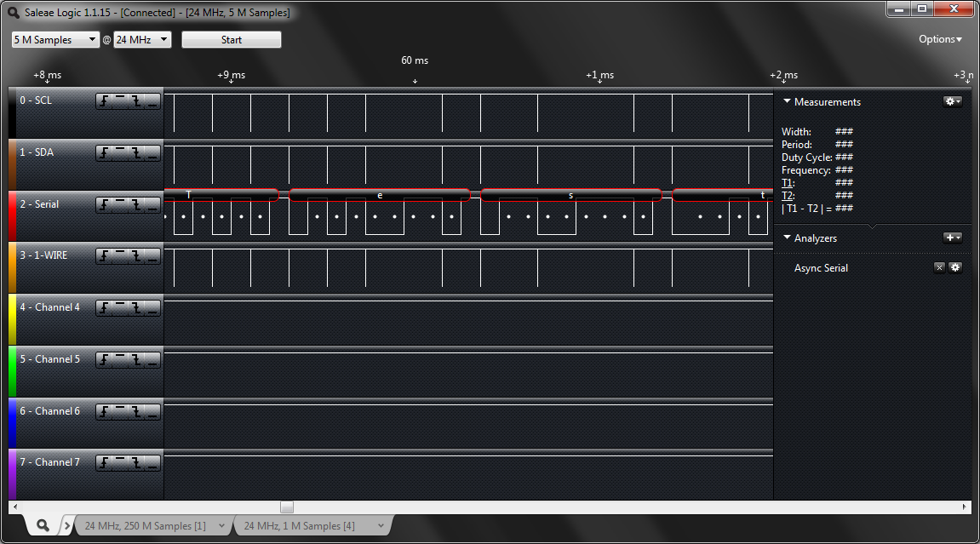Screen dimensions: 980x544
Task: Click the horizontal scrollbar thumb
Action: tap(287, 507)
